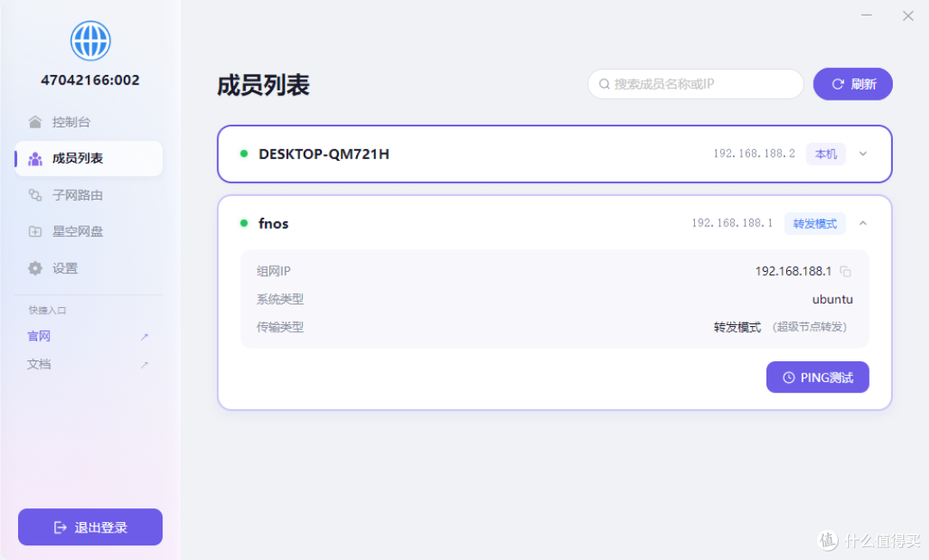Viewport: 929px width, 560px height.
Task: Click the 本机 tag on DESKTOP-QM721H
Action: coord(826,154)
